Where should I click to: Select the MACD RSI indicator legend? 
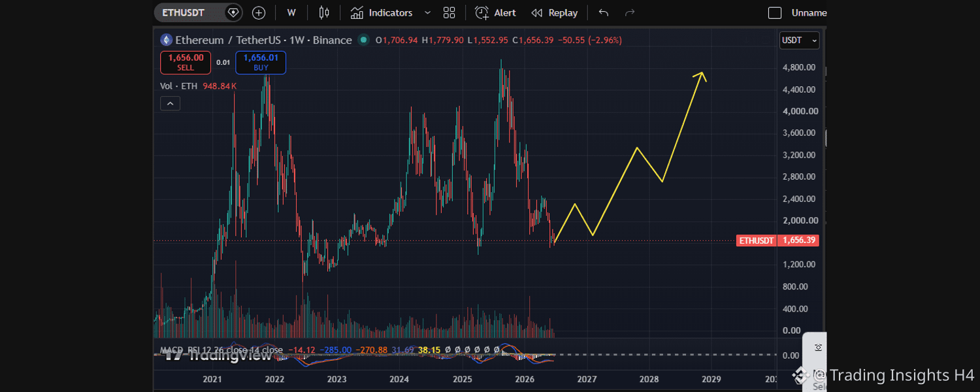221,350
